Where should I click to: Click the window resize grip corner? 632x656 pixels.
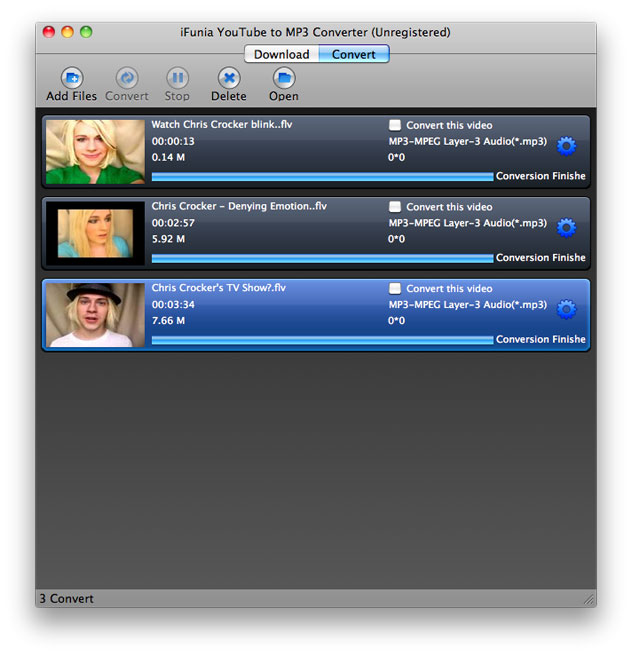(x=589, y=600)
